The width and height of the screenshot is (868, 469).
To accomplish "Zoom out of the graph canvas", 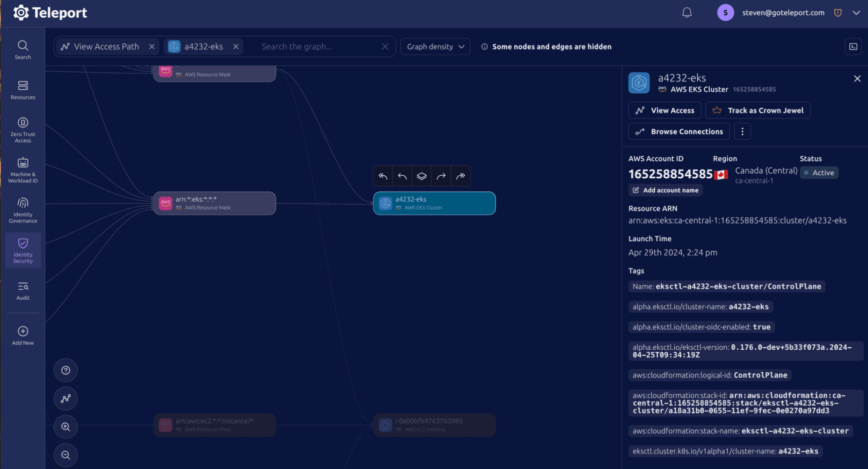I will pos(65,455).
